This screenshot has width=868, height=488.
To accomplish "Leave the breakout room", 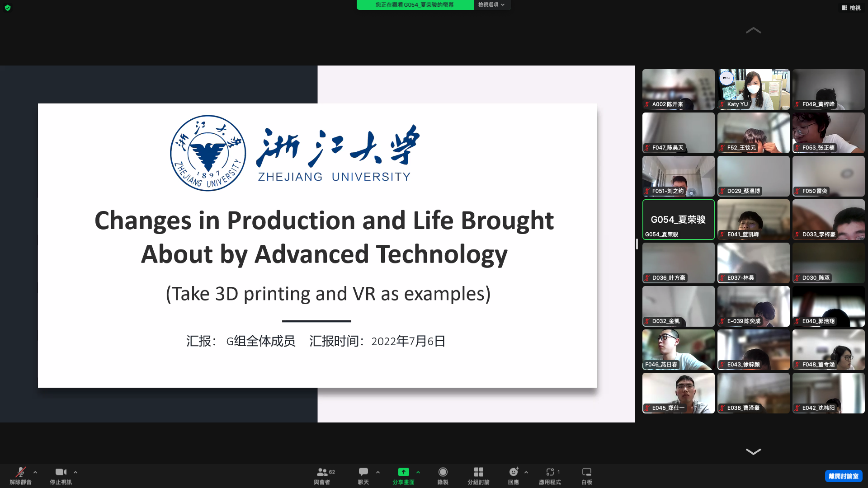I will [x=843, y=476].
